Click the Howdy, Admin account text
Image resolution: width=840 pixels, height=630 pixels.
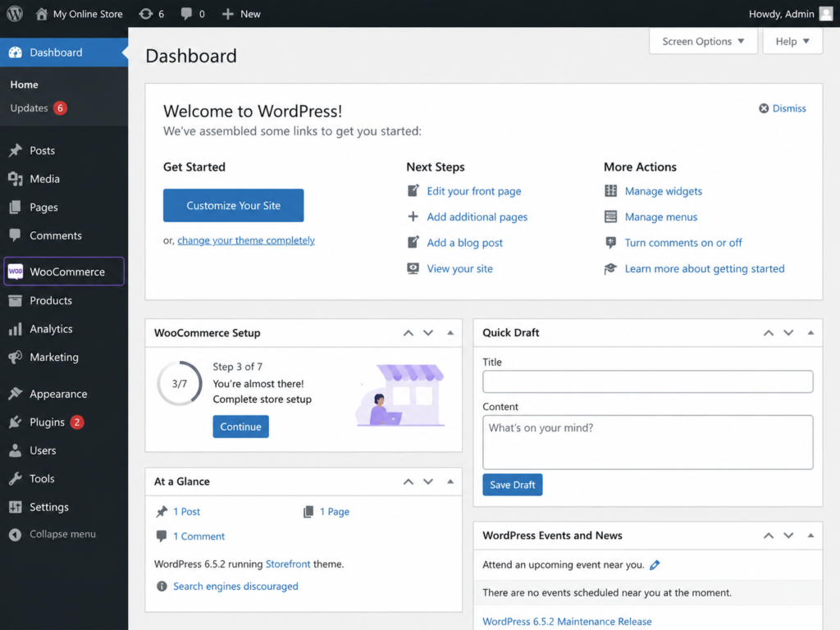point(781,14)
